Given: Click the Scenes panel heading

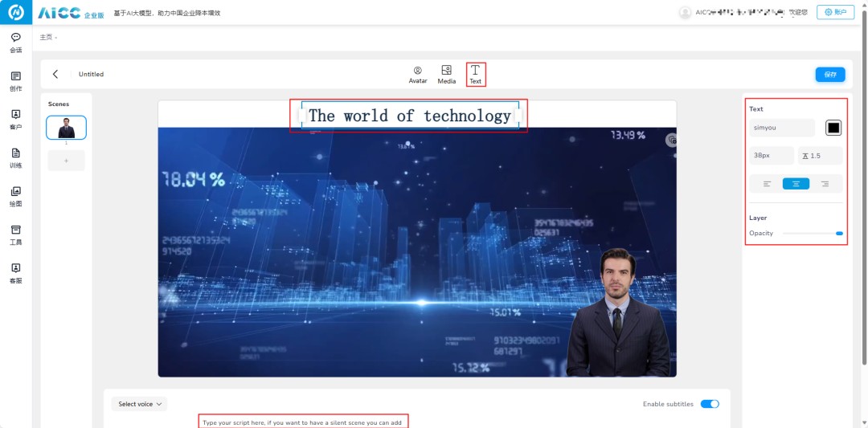Looking at the screenshot, I should click(59, 104).
